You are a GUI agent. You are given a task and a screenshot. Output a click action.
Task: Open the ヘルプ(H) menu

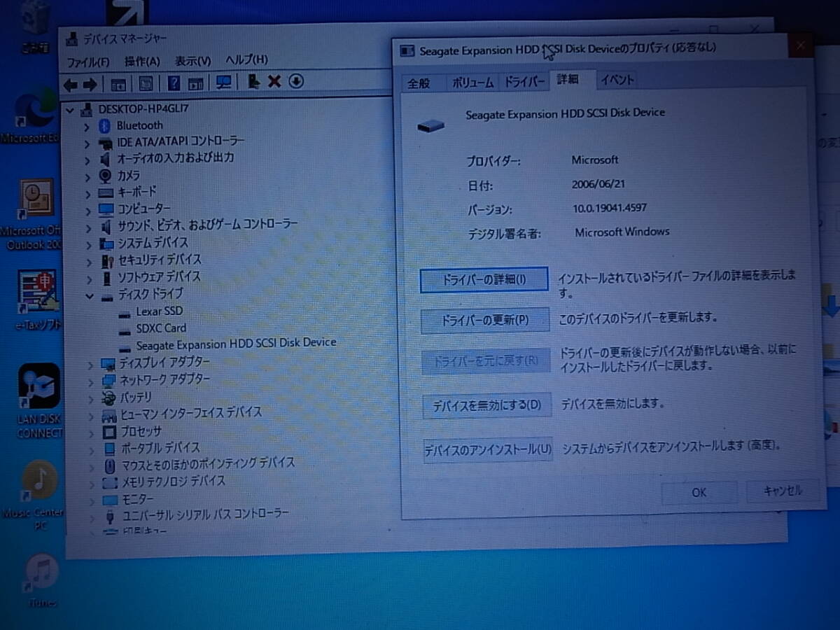coord(246,59)
